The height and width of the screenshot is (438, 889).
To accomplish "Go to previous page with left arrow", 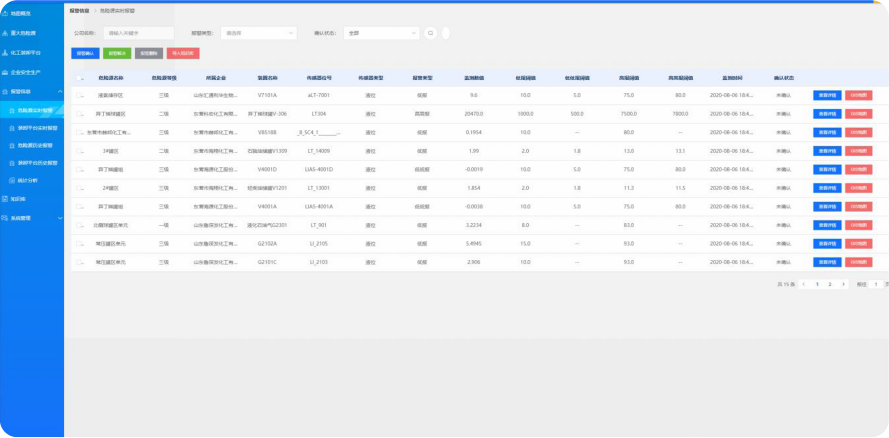I will pyautogui.click(x=804, y=284).
